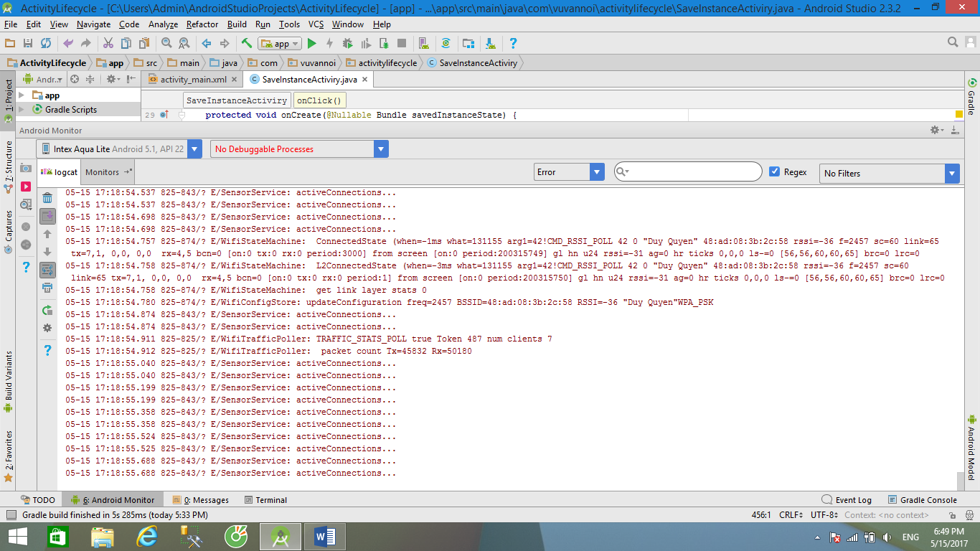Open the Event Log panel
This screenshot has width=980, height=551.
847,500
